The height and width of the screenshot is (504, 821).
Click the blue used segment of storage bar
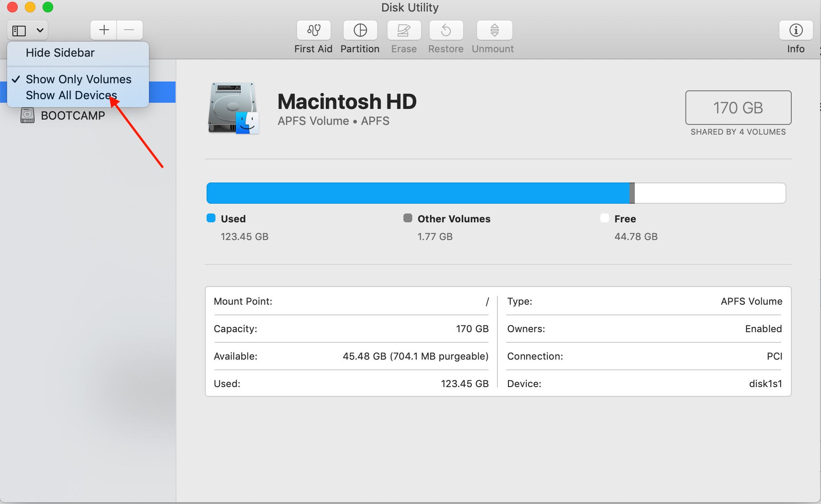(x=418, y=193)
